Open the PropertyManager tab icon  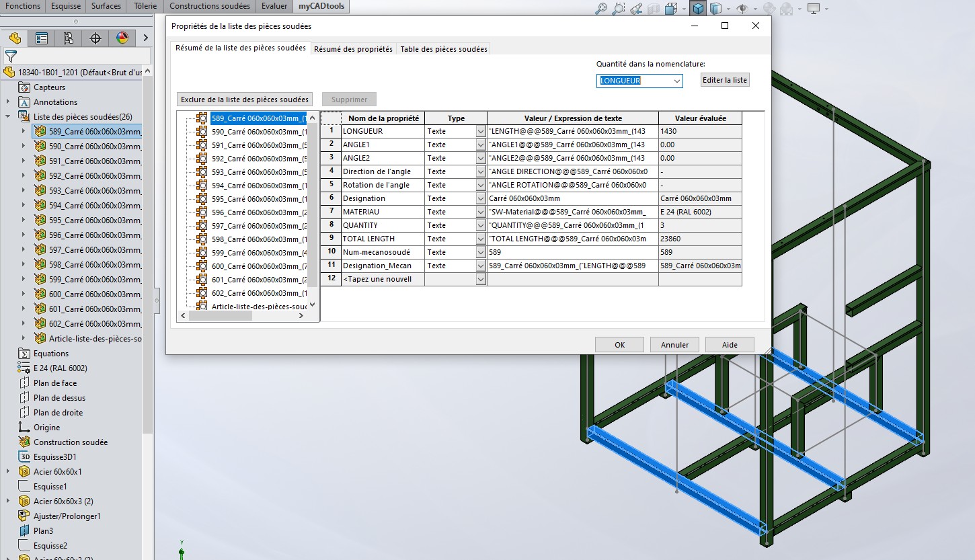point(42,38)
